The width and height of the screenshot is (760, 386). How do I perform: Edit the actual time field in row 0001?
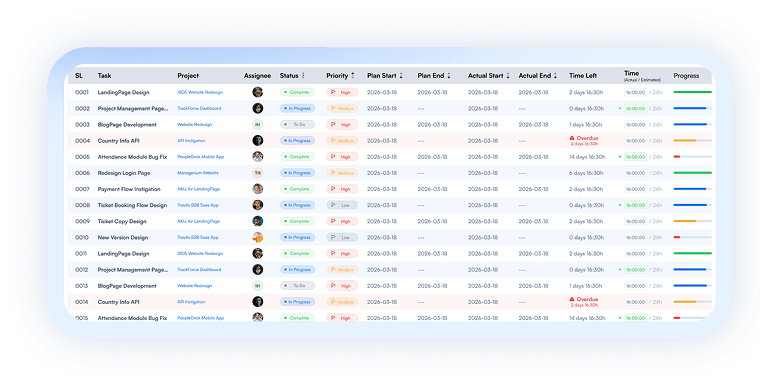click(x=635, y=92)
